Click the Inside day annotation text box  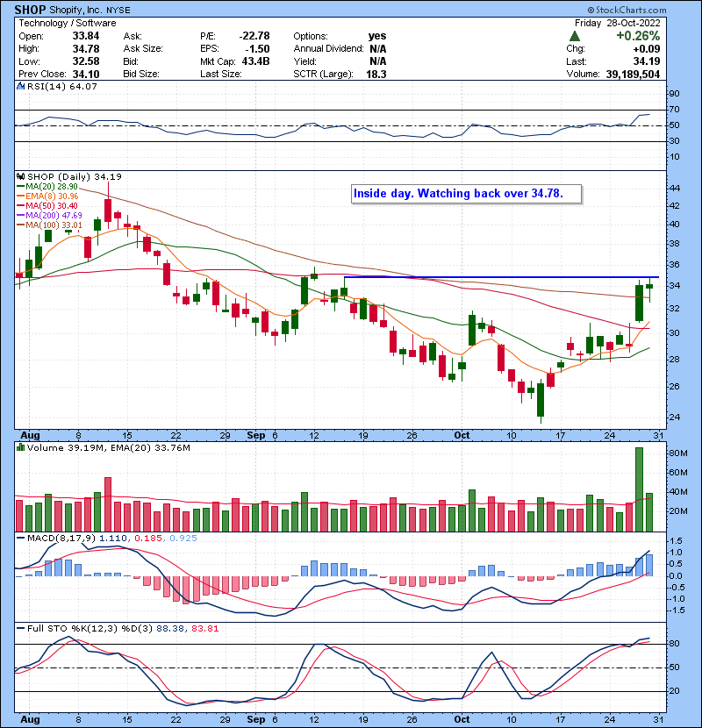pyautogui.click(x=466, y=194)
